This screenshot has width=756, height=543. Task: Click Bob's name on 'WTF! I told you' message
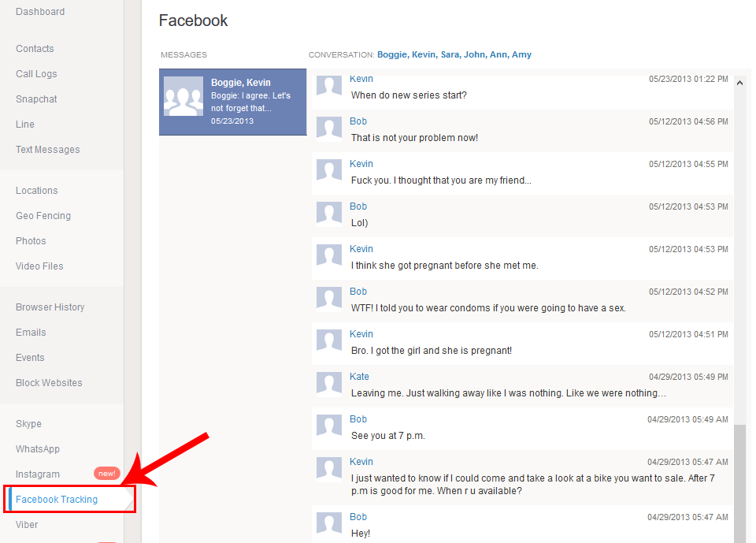pyautogui.click(x=358, y=291)
